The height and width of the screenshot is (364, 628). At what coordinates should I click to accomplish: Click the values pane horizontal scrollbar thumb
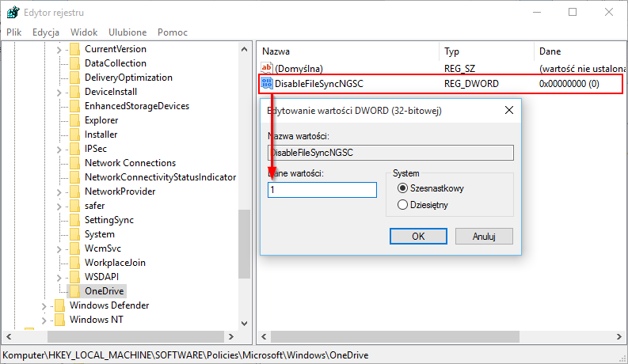coord(395,336)
